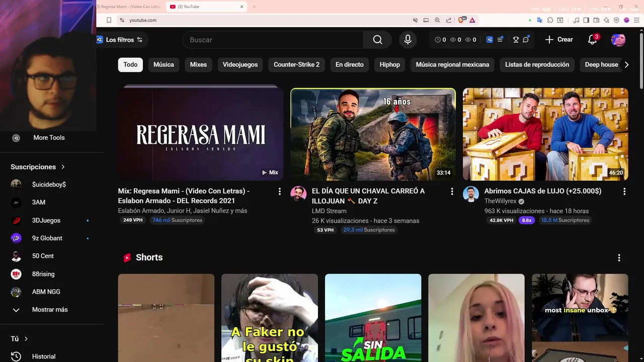This screenshot has width=644, height=362.
Task: Click the blue IQ icon next to list icon
Action: [x=490, y=40]
